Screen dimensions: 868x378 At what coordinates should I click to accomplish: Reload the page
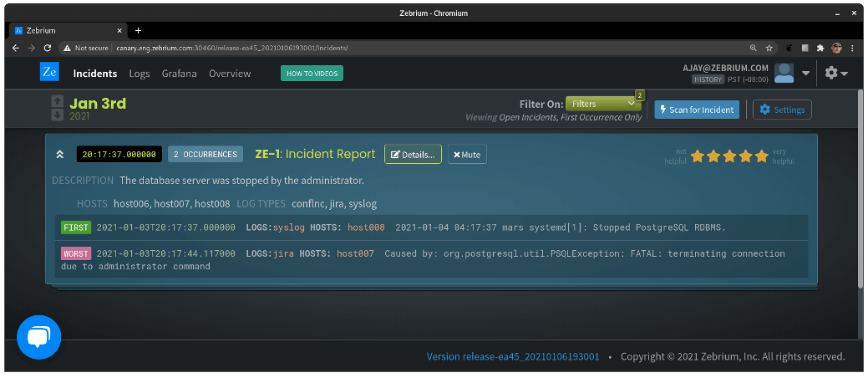point(48,49)
